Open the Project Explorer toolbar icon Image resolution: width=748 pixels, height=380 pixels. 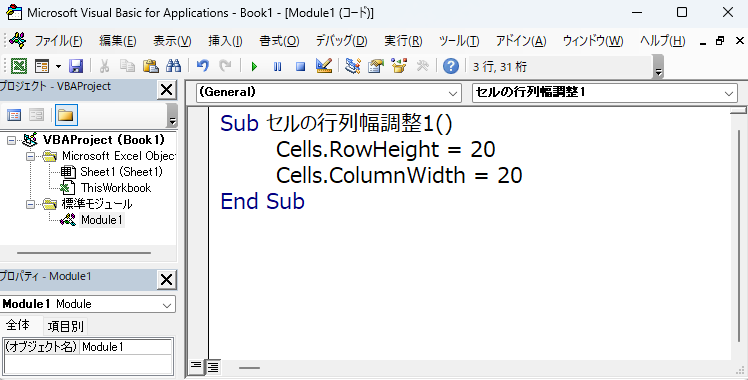tap(353, 66)
